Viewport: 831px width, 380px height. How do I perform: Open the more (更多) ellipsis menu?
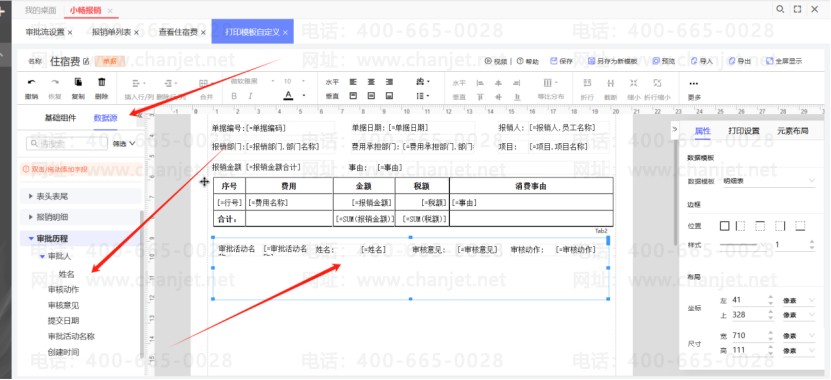[694, 84]
